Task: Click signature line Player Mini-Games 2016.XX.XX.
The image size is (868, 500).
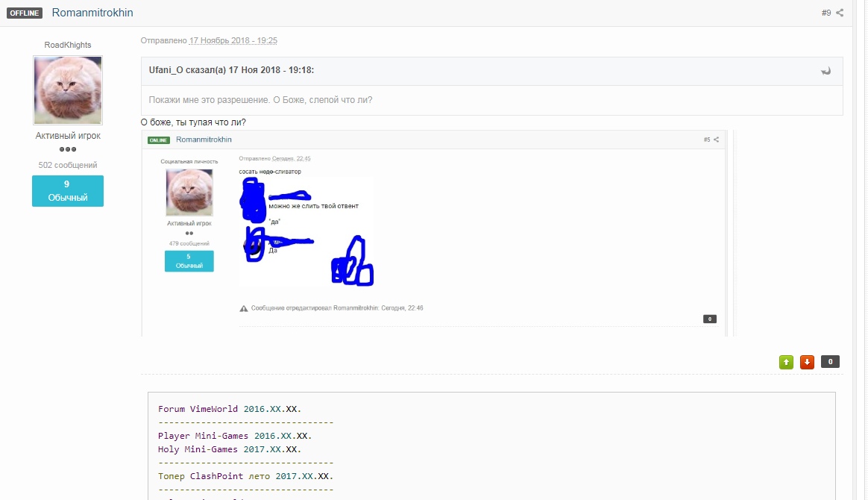Action: coord(235,436)
